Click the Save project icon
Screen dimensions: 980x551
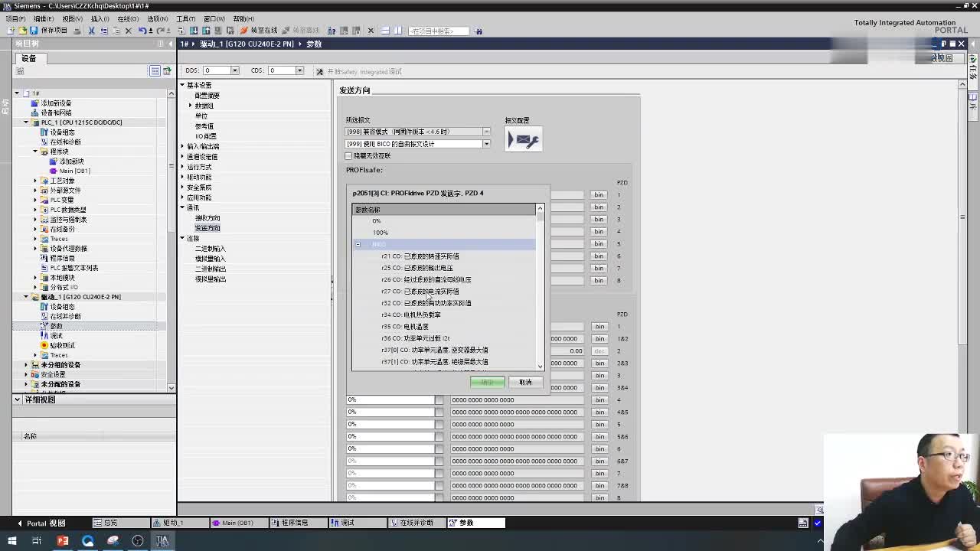tap(34, 31)
